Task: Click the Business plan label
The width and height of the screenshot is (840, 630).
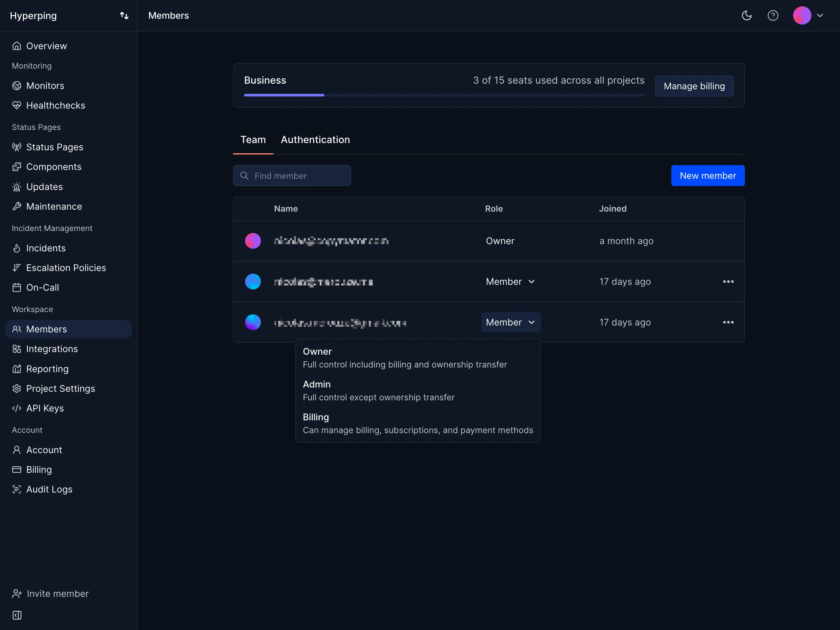Action: [265, 80]
